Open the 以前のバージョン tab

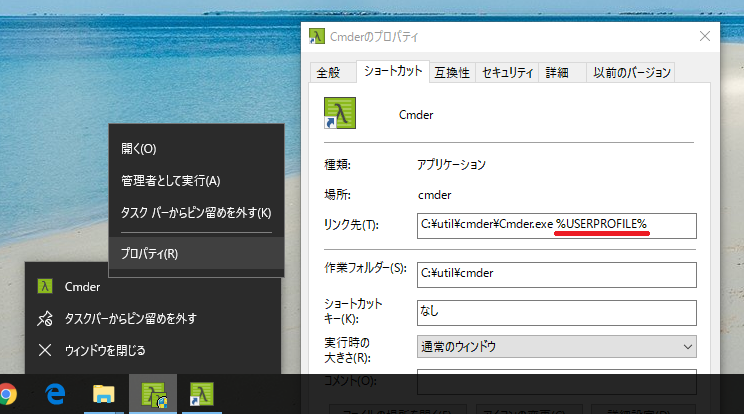pyautogui.click(x=631, y=73)
